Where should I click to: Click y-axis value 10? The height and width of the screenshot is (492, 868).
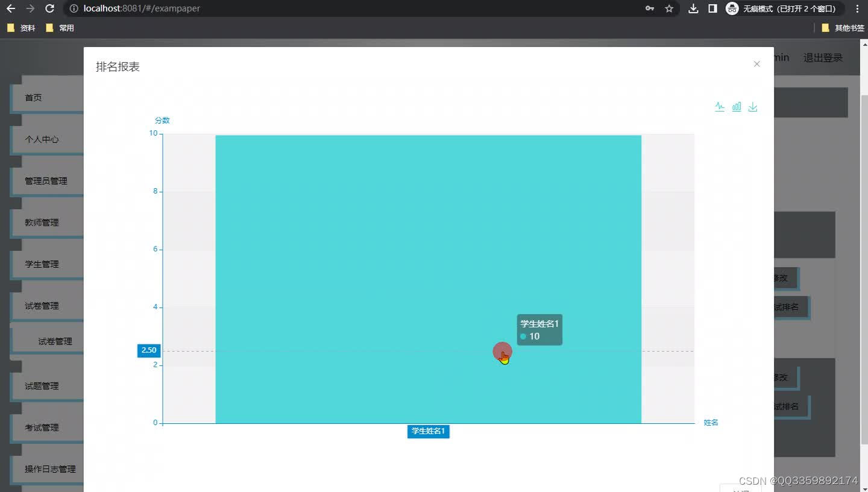pos(153,133)
